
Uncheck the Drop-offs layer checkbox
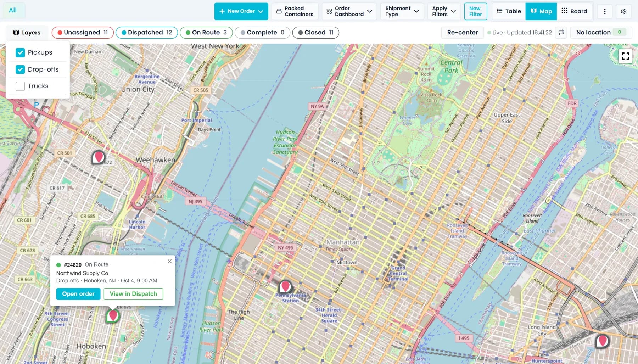20,69
